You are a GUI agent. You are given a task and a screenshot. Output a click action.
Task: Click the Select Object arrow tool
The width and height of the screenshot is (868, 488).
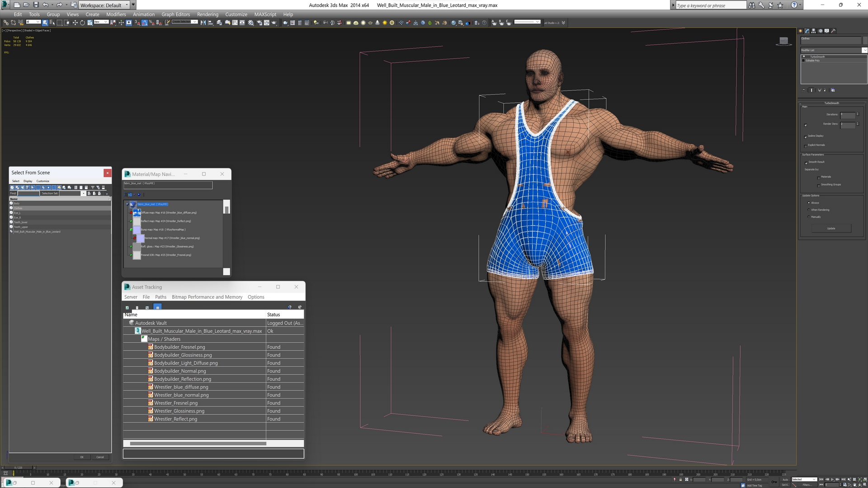[x=45, y=23]
